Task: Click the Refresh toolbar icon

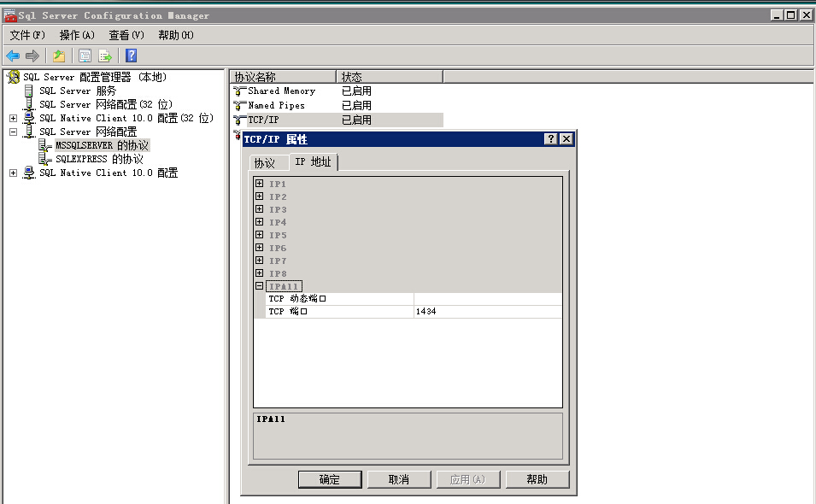Action: [x=85, y=56]
